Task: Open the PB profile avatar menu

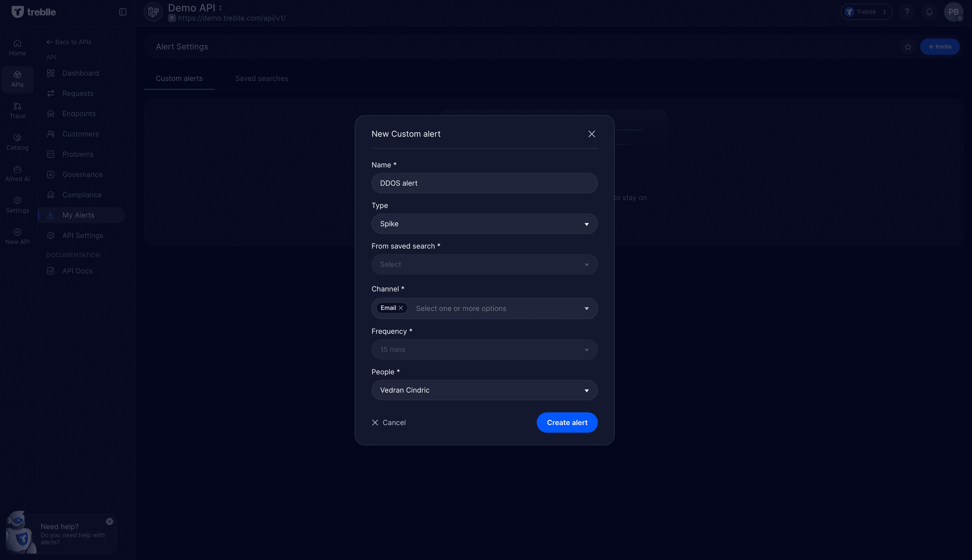Action: pos(953,12)
